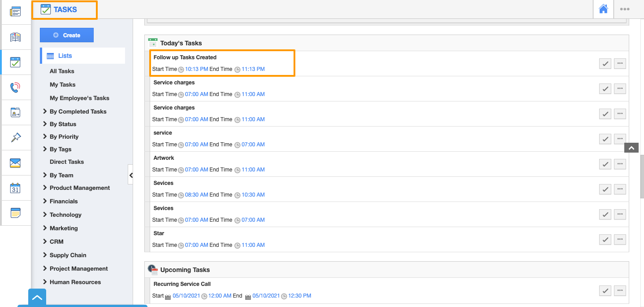Go to Home via house icon
The width and height of the screenshot is (644, 307).
pyautogui.click(x=603, y=9)
